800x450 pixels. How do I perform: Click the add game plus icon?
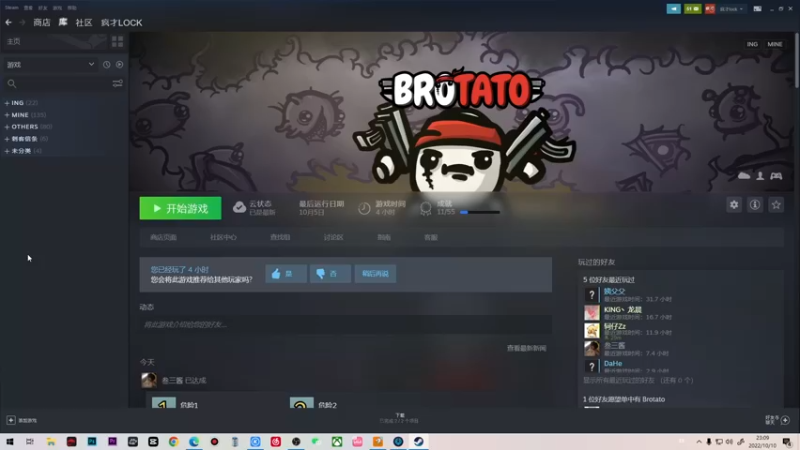coord(11,420)
